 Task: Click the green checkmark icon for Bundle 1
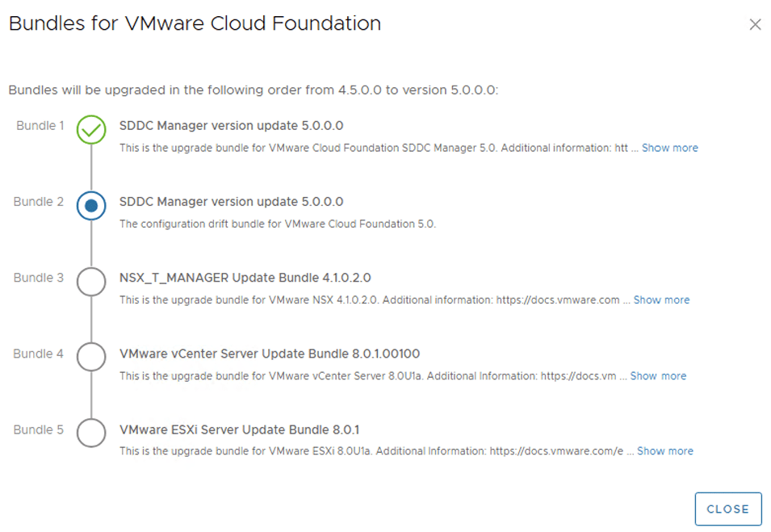[x=91, y=130]
